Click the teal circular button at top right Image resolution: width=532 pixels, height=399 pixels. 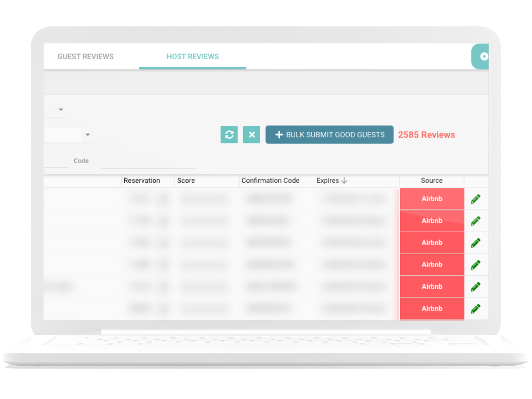tap(481, 56)
